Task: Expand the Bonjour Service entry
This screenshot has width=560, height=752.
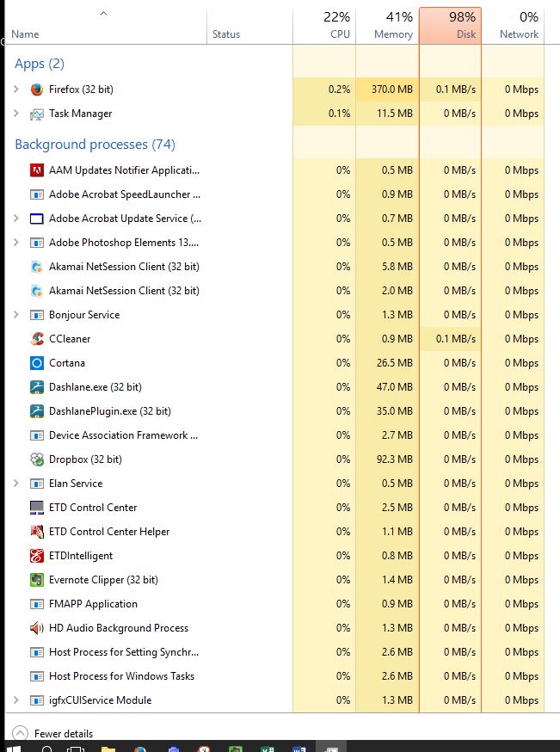Action: pyautogui.click(x=16, y=315)
